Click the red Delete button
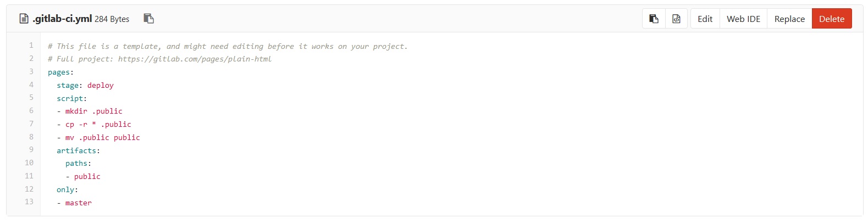Image resolution: width=868 pixels, height=224 pixels. point(832,19)
